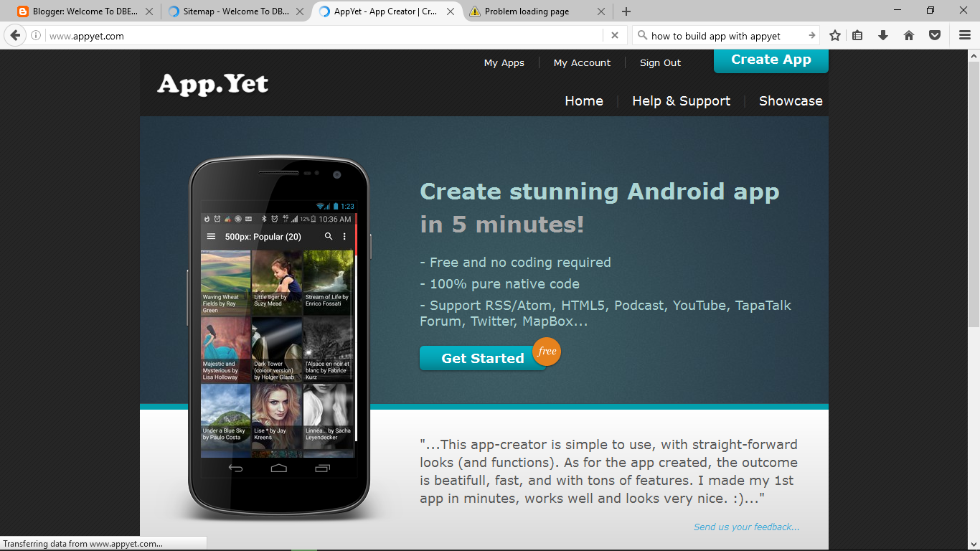
Task: Click the URL address field
Action: (324, 36)
